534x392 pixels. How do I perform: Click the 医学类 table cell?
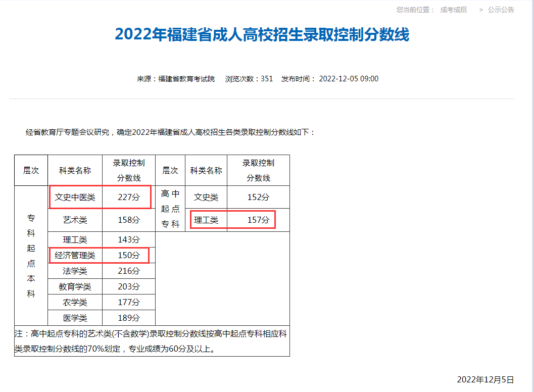click(x=75, y=318)
